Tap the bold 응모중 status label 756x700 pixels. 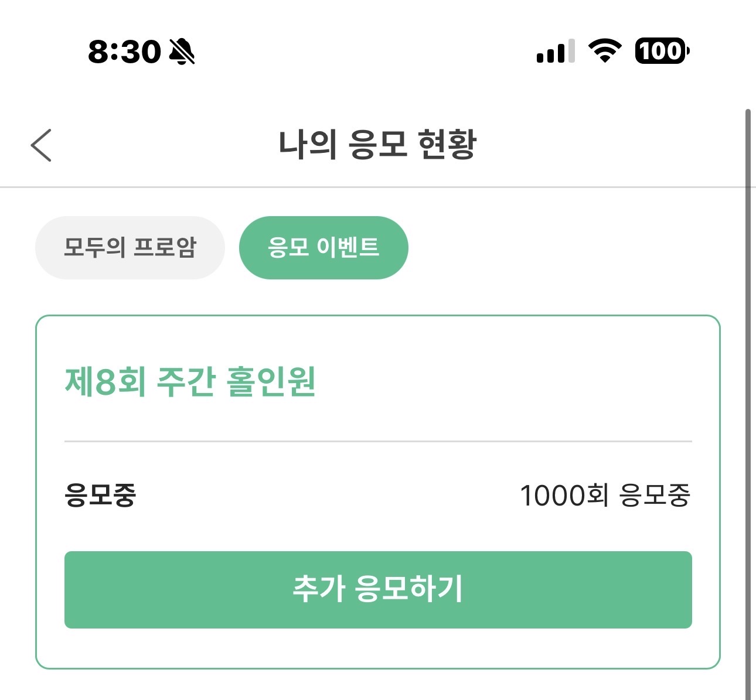click(100, 495)
